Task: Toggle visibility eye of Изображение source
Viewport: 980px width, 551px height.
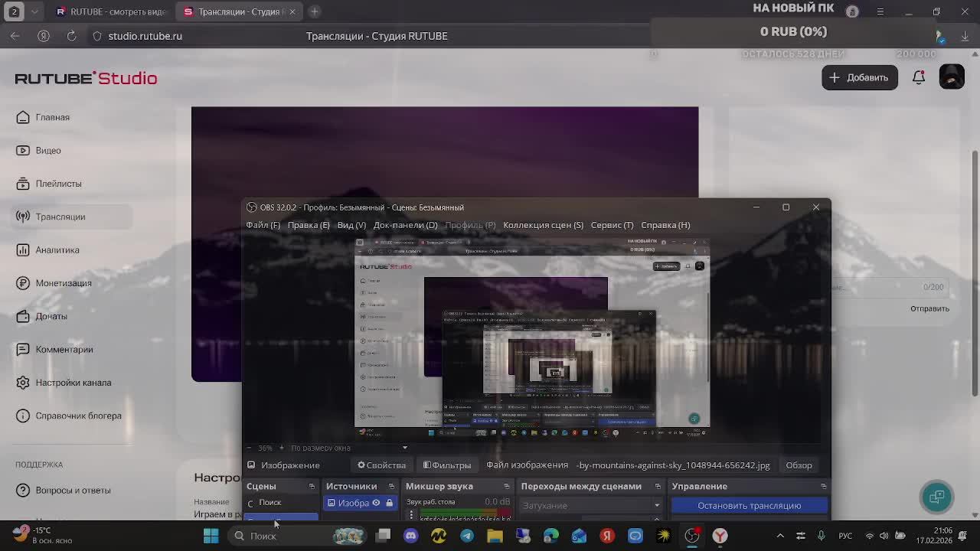Action: point(376,503)
